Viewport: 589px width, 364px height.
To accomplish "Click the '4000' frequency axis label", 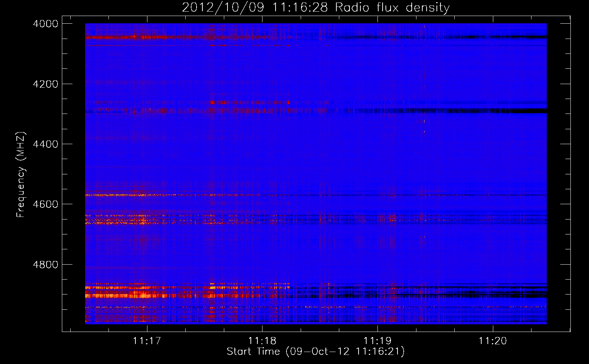I will tap(46, 24).
